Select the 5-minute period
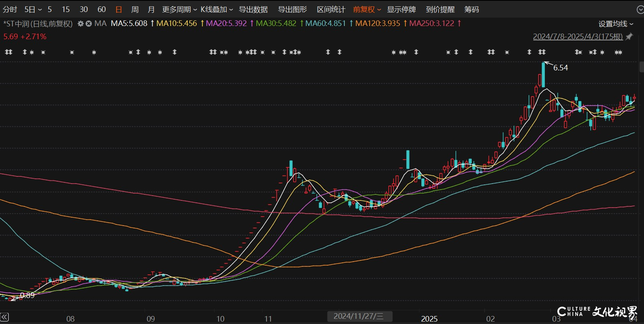 50,9
